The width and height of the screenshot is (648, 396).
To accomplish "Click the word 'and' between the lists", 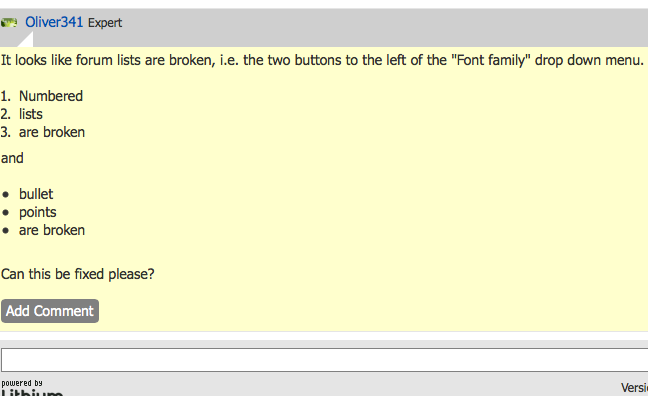I will [x=12, y=158].
